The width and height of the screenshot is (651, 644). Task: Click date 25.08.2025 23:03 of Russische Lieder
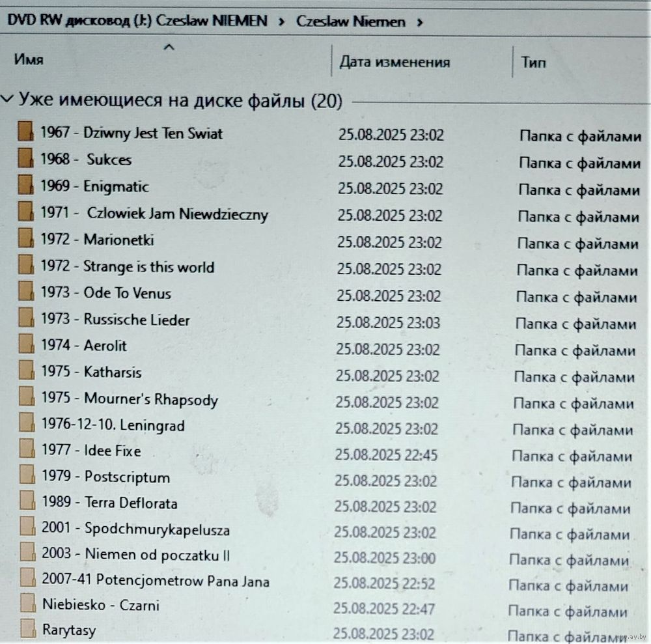pyautogui.click(x=388, y=322)
